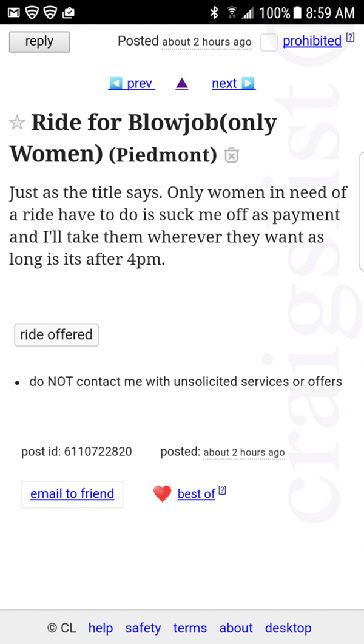Tap the red heart icon

(162, 494)
